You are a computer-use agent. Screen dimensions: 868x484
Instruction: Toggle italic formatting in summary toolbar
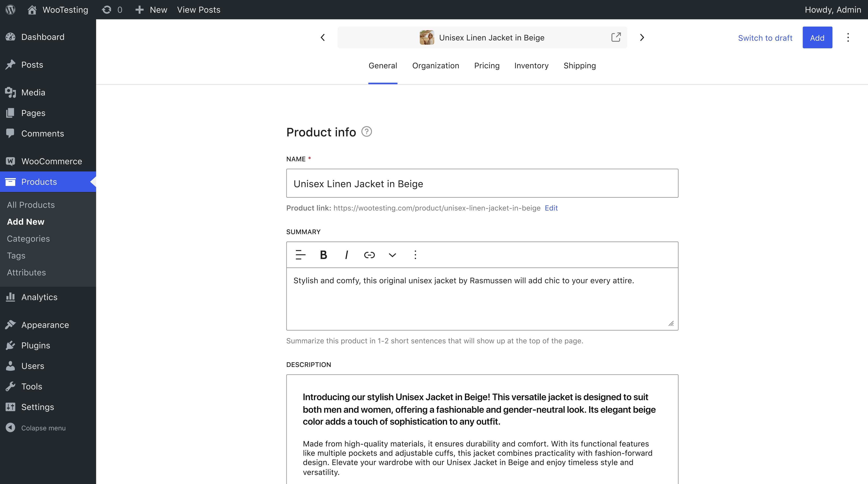pyautogui.click(x=346, y=255)
